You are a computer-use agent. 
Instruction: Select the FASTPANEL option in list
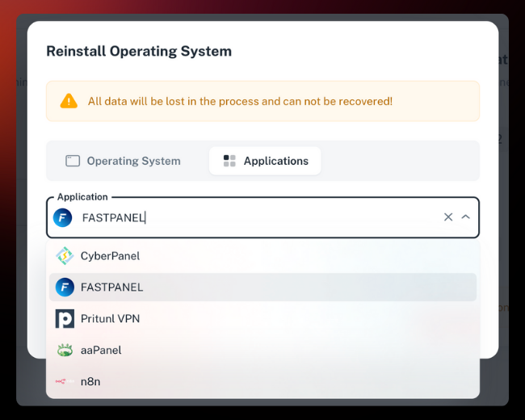point(112,287)
